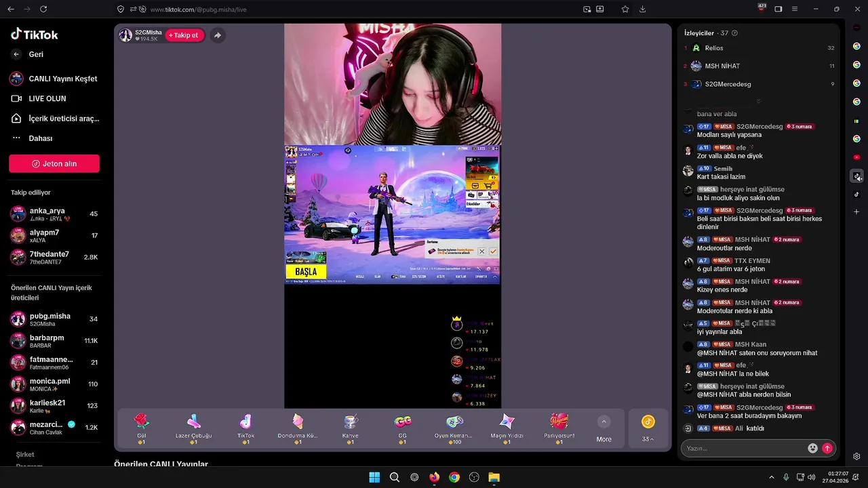Select viewer MSH NİHAT in ranking
Screen dimensions: 868x488
coord(758,66)
